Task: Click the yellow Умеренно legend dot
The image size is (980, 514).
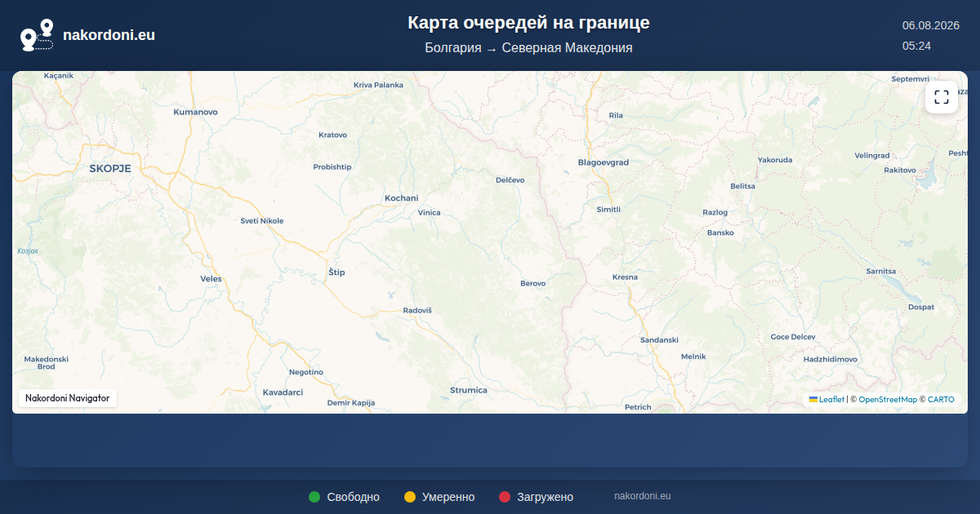Action: point(410,497)
